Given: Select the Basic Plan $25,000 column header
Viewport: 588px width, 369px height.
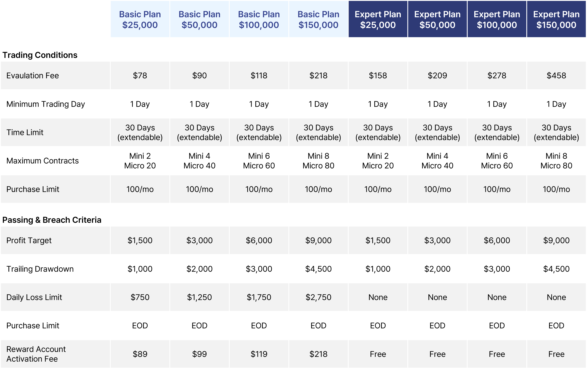Looking at the screenshot, I should click(140, 19).
